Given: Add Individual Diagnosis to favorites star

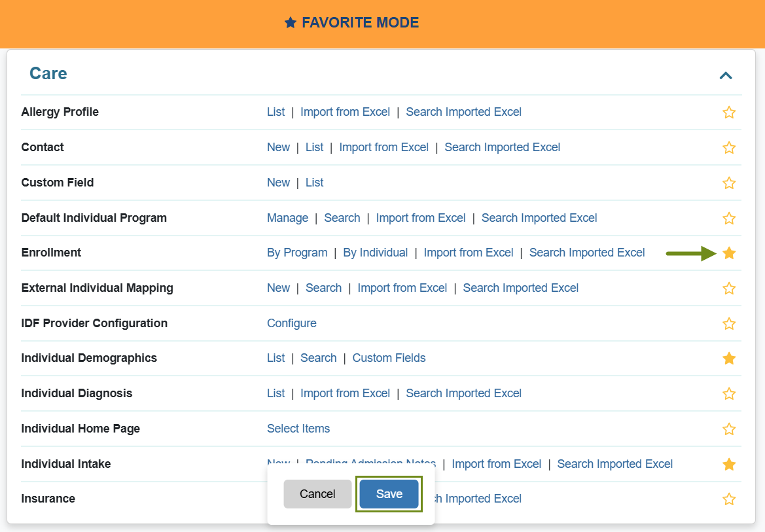Looking at the screenshot, I should click(729, 394).
